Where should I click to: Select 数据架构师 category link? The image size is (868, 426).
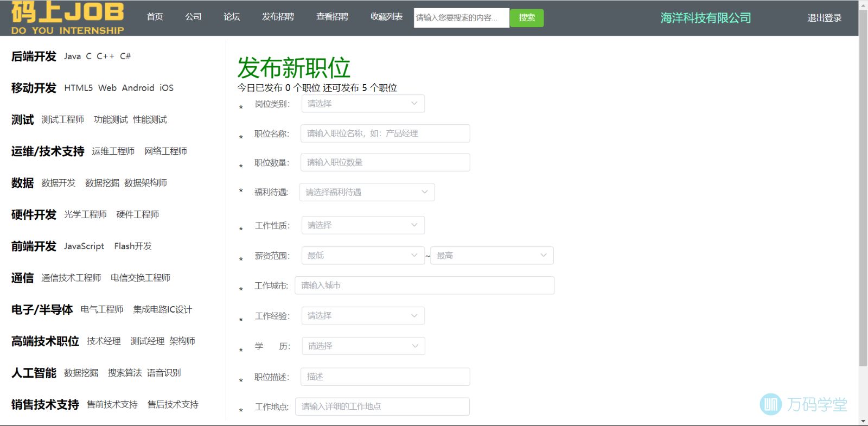[x=145, y=183]
